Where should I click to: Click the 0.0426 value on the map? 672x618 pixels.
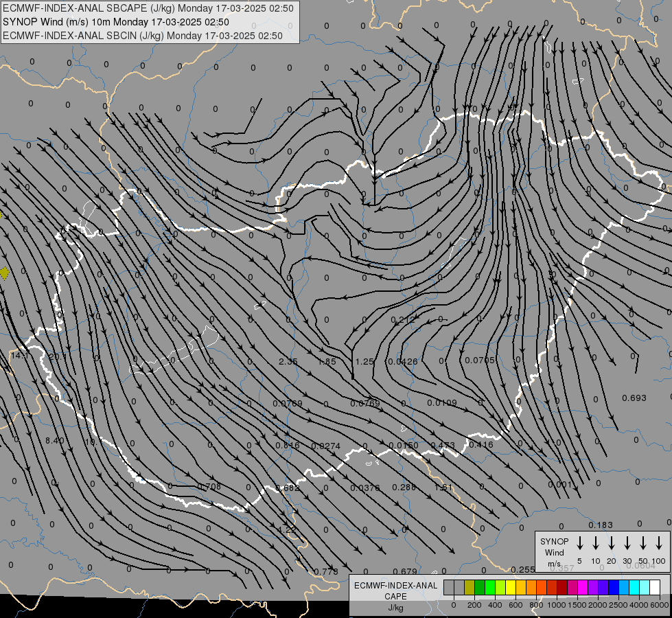(x=402, y=362)
